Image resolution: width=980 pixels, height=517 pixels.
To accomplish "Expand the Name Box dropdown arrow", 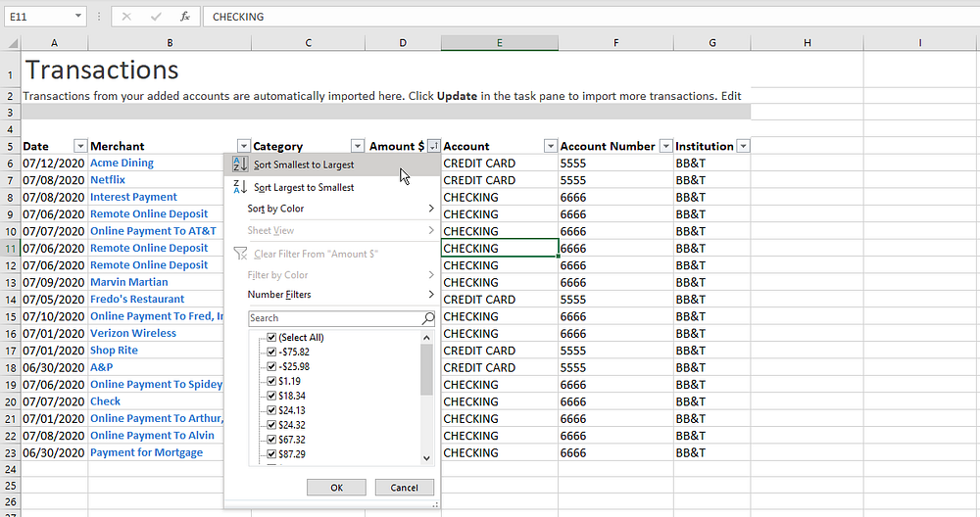I will click(78, 17).
